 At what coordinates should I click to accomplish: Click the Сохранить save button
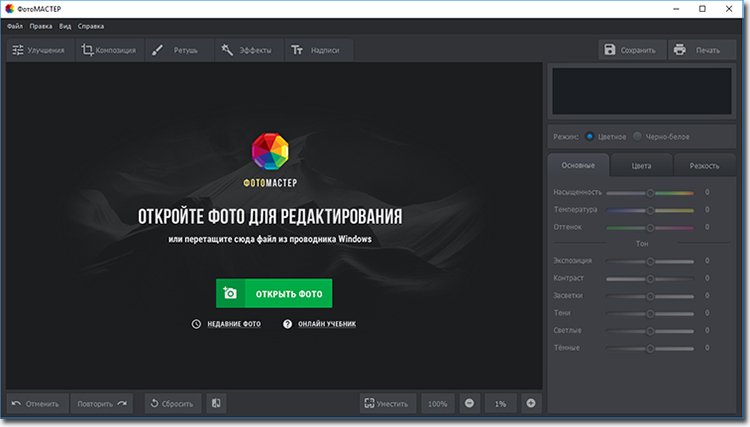pos(632,50)
